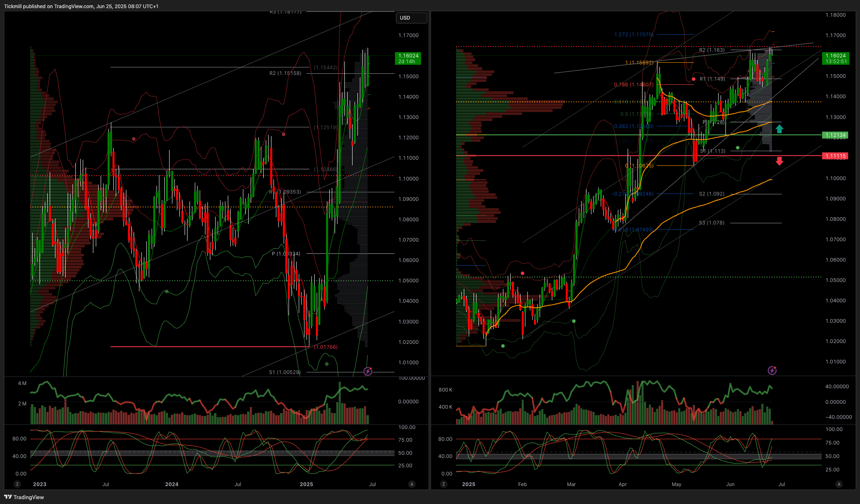The image size is (860, 504).
Task: Click the Jun time axis label
Action: pyautogui.click(x=730, y=484)
